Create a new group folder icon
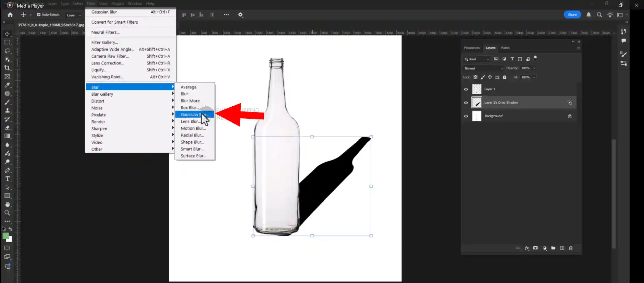Screen dimensions: 644x283 (x=553, y=248)
